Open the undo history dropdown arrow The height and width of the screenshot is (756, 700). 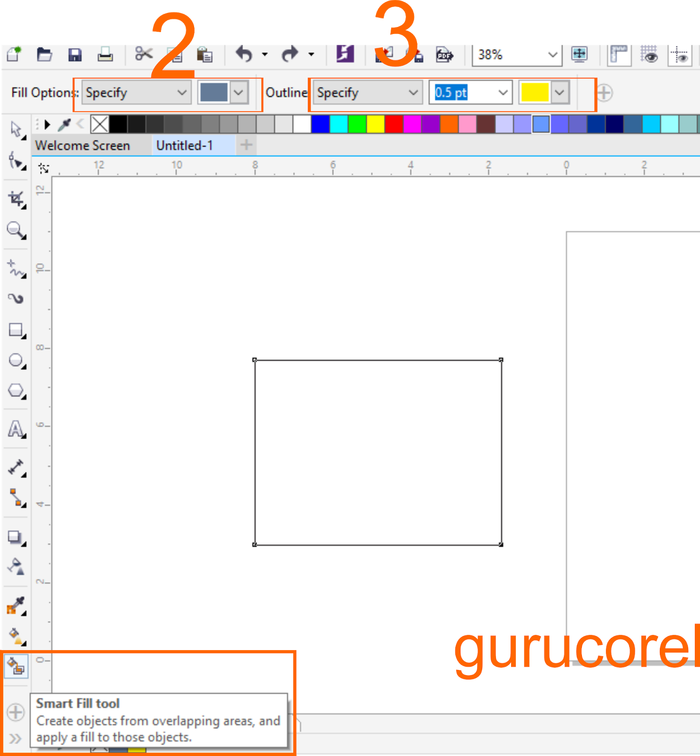(265, 55)
